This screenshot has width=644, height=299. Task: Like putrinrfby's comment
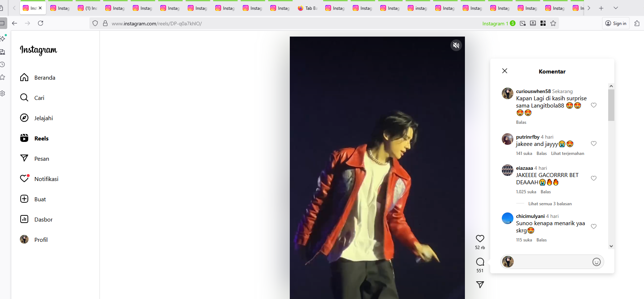(594, 144)
